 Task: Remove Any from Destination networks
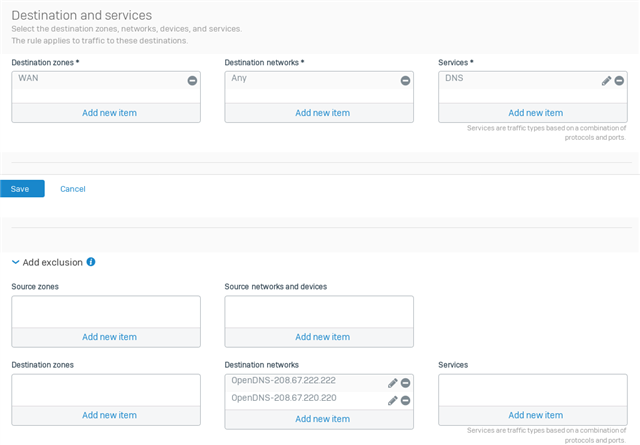(x=405, y=81)
